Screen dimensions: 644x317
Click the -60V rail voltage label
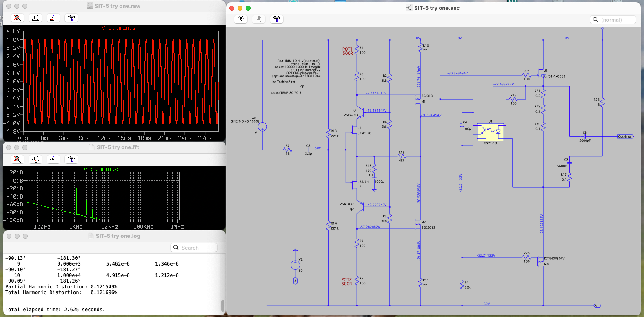tap(486, 304)
